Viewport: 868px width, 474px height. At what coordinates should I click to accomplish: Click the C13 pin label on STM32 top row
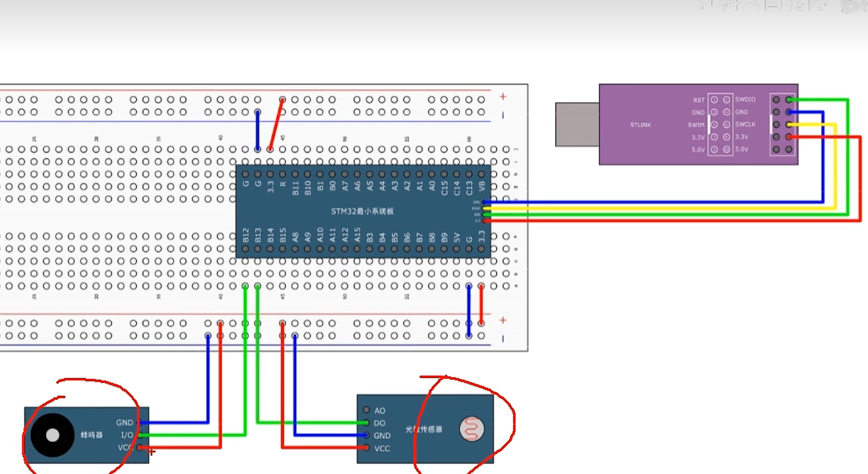coord(469,188)
